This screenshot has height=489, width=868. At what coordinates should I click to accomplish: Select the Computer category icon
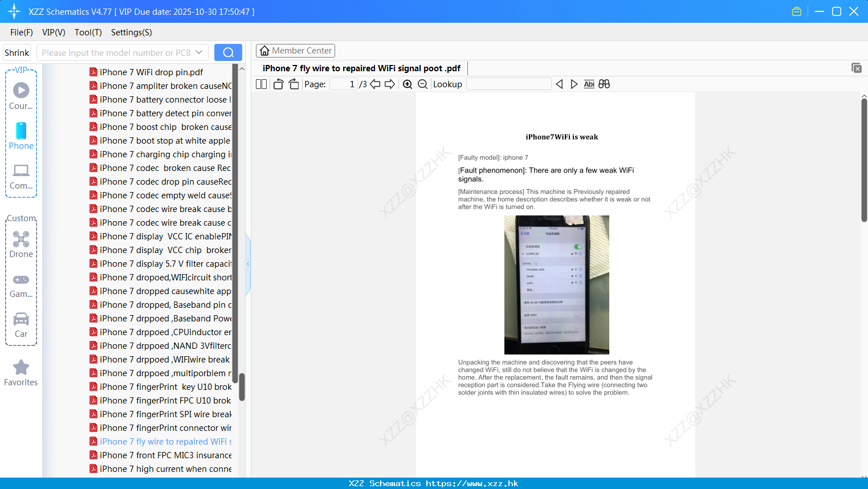(x=21, y=170)
